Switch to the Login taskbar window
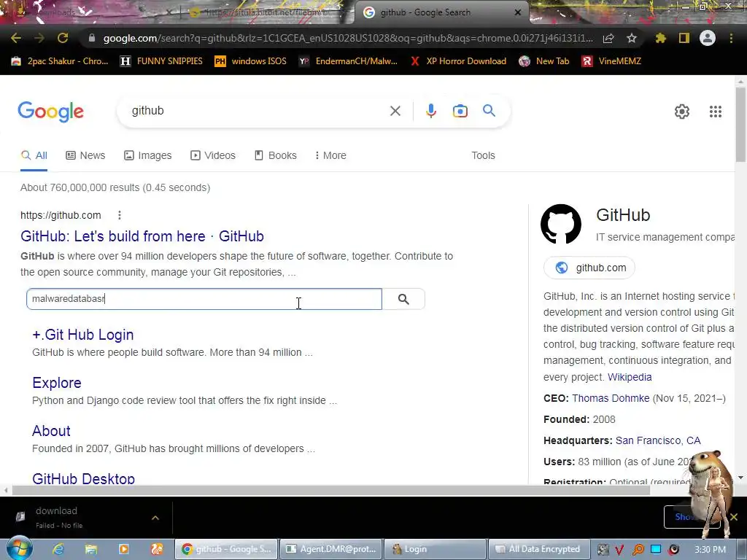 [x=435, y=549]
